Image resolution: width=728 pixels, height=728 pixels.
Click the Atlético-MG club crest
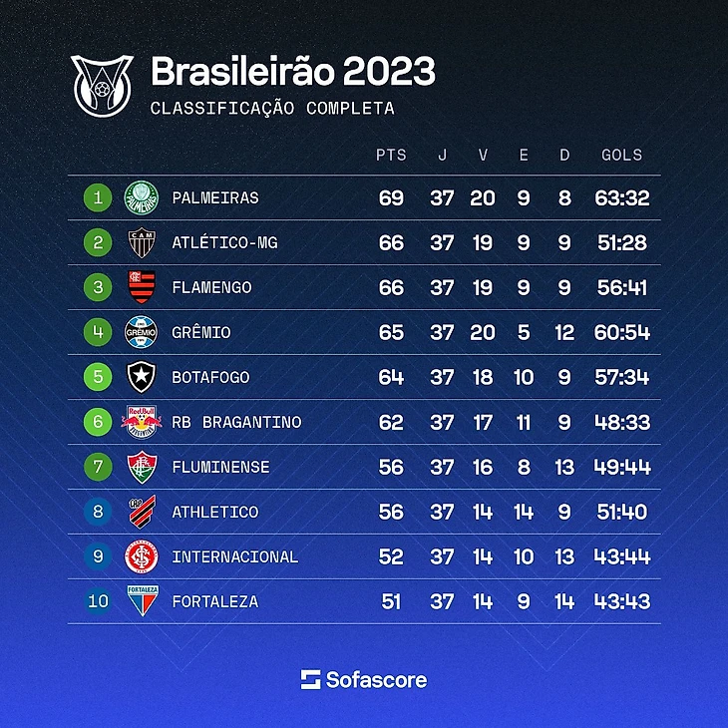[x=140, y=242]
